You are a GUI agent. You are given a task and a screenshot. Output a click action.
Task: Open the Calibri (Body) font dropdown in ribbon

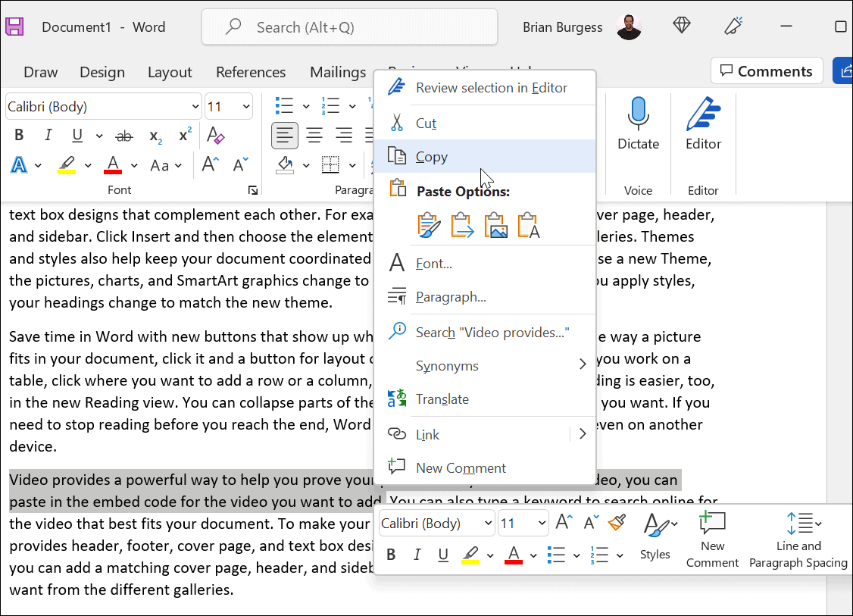[x=195, y=107]
